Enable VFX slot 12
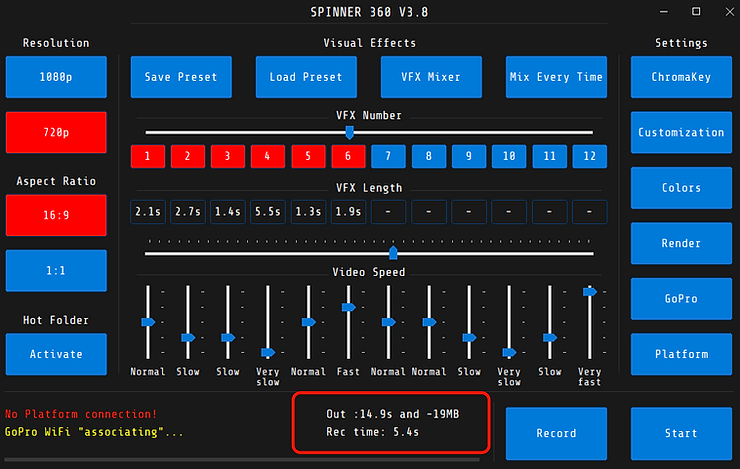Viewport: 740px width, 469px height. tap(590, 156)
